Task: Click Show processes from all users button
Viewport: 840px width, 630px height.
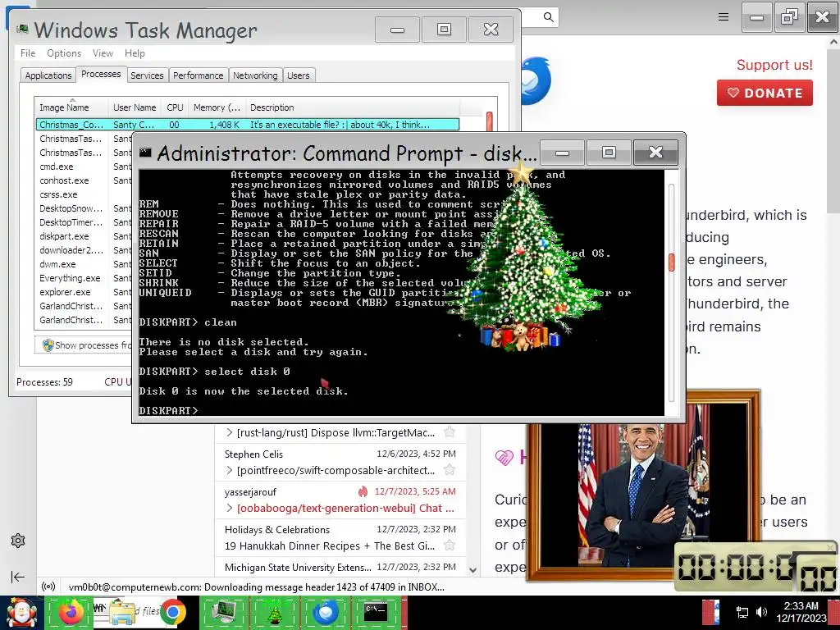Action: point(84,345)
